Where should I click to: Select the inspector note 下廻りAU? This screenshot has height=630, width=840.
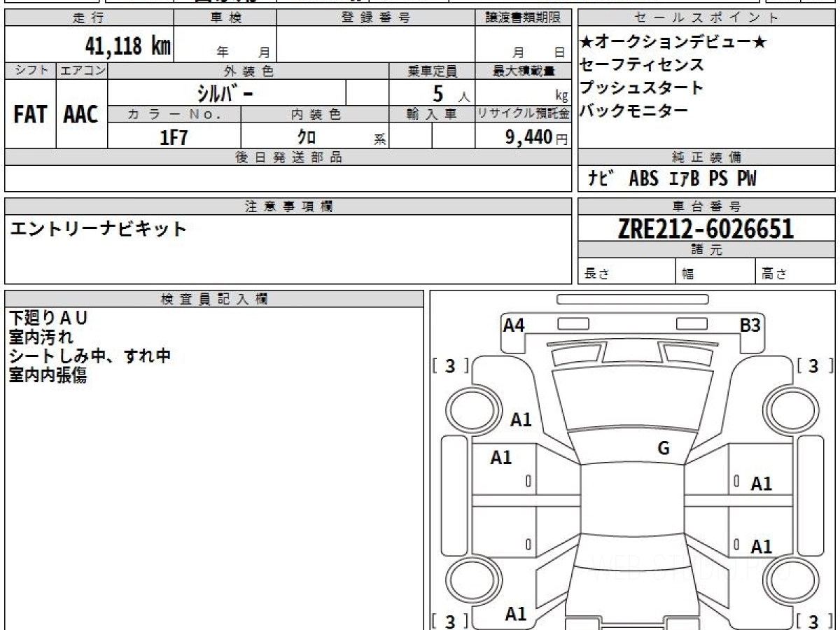pos(48,318)
